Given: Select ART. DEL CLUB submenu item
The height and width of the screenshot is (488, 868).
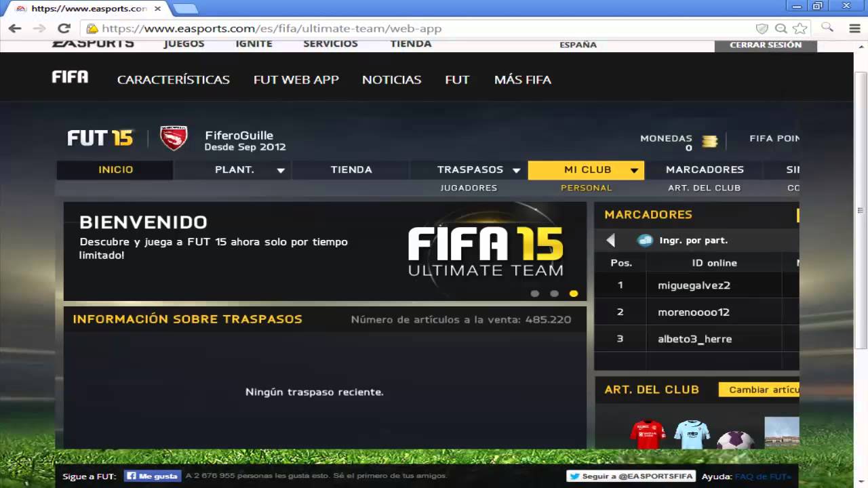Looking at the screenshot, I should (704, 188).
